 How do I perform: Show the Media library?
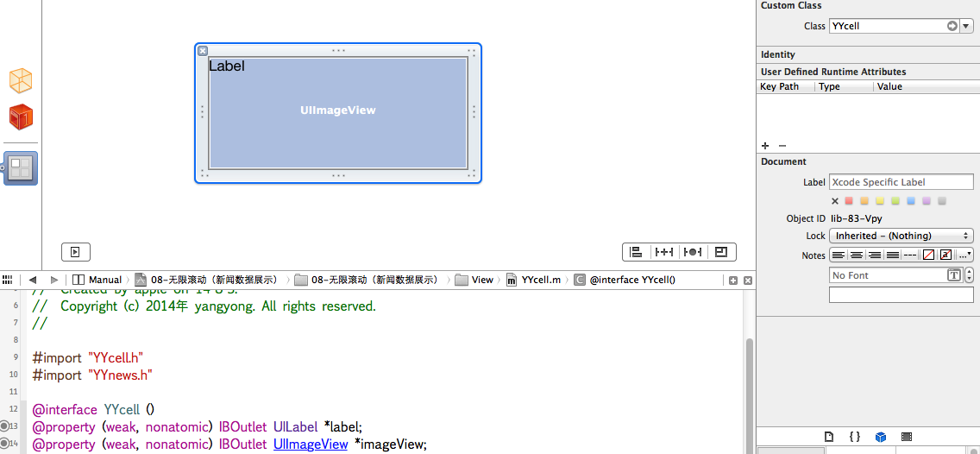(x=907, y=437)
